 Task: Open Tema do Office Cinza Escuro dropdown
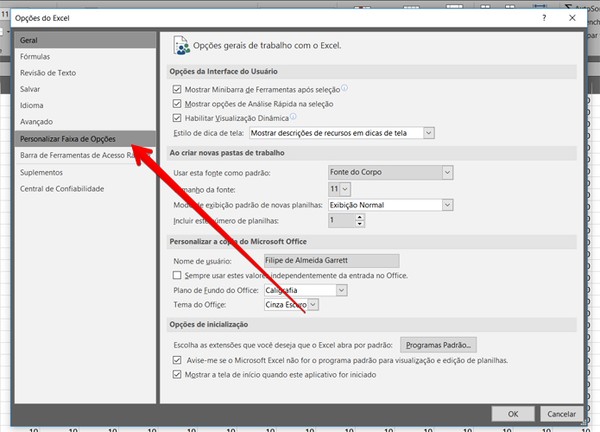313,305
